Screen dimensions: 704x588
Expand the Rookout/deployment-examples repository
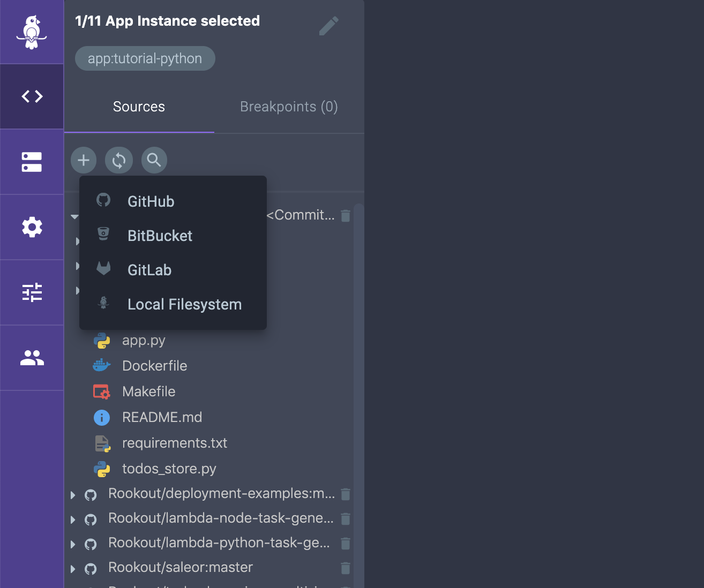pyautogui.click(x=73, y=495)
